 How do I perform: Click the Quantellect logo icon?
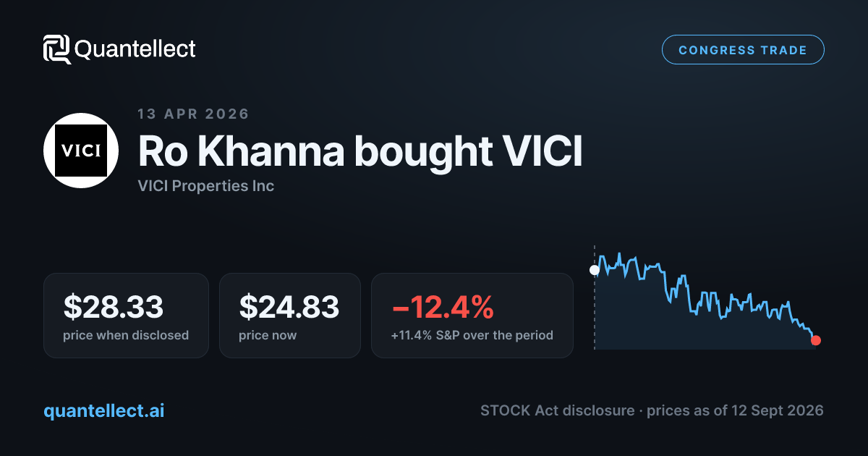pyautogui.click(x=57, y=49)
